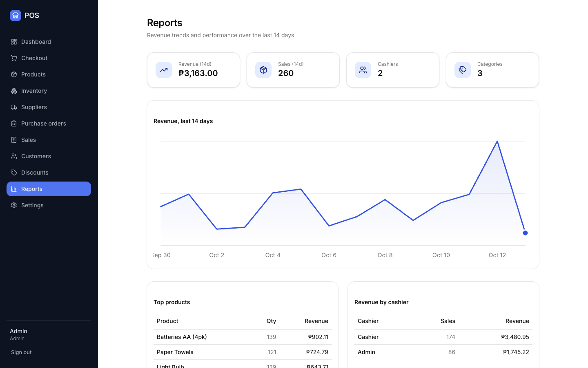
Task: Click the Products box icon
Action: [x=14, y=74]
